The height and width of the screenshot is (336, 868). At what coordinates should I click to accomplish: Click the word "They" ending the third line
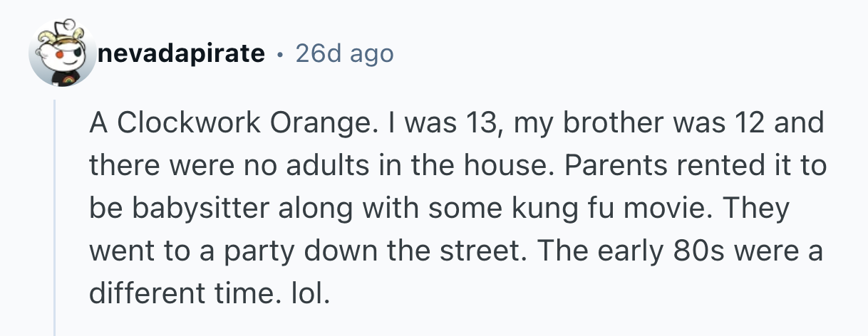click(758, 209)
